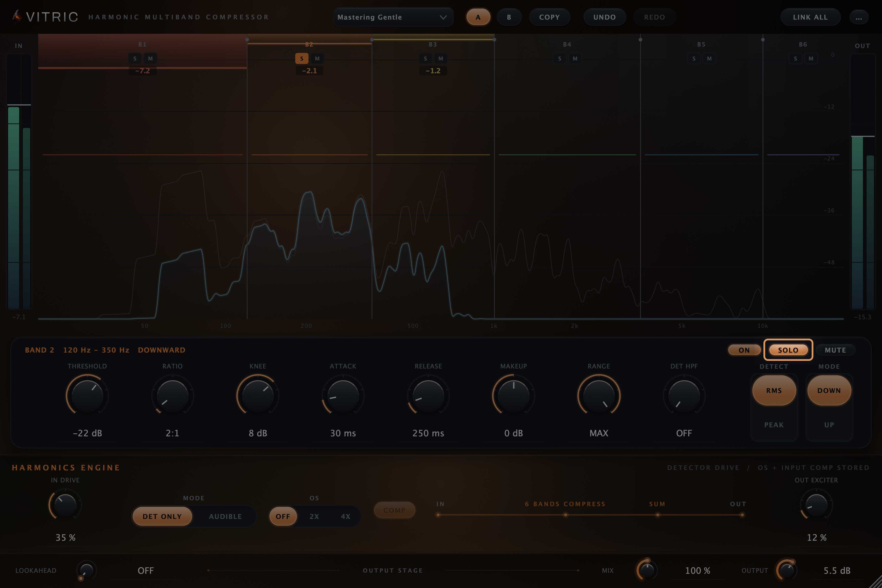Mute band B4 with its M button

tap(575, 59)
